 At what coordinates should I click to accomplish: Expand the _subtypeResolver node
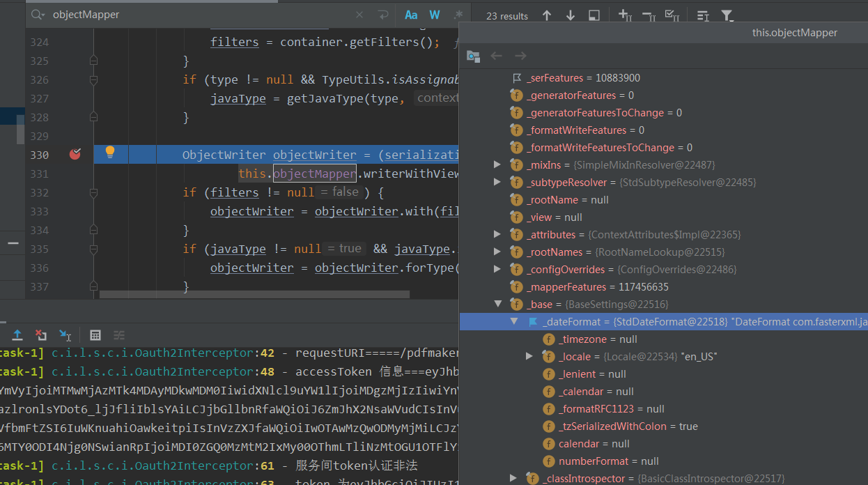pos(497,182)
